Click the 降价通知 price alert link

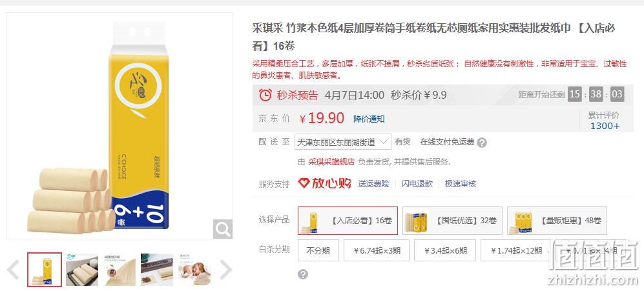coord(369,119)
